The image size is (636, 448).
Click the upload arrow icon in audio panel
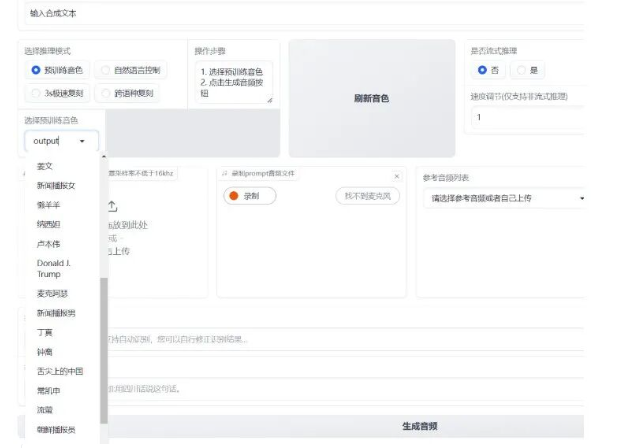[112, 206]
